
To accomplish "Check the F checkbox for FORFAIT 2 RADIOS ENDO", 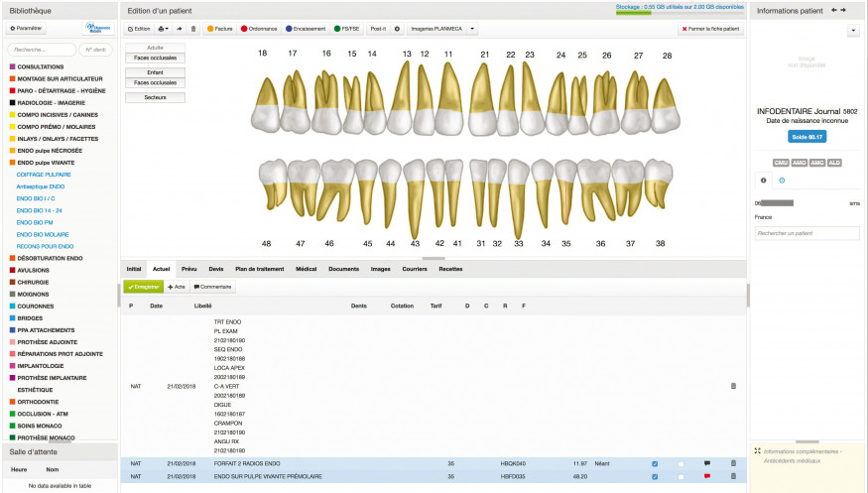I will pyautogui.click(x=681, y=463).
